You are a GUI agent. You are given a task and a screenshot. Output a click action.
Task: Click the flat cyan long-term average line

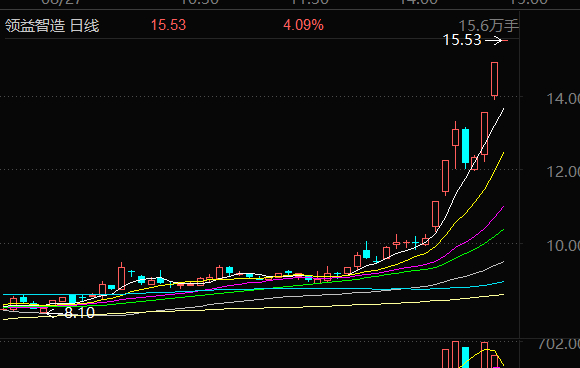(x=259, y=289)
